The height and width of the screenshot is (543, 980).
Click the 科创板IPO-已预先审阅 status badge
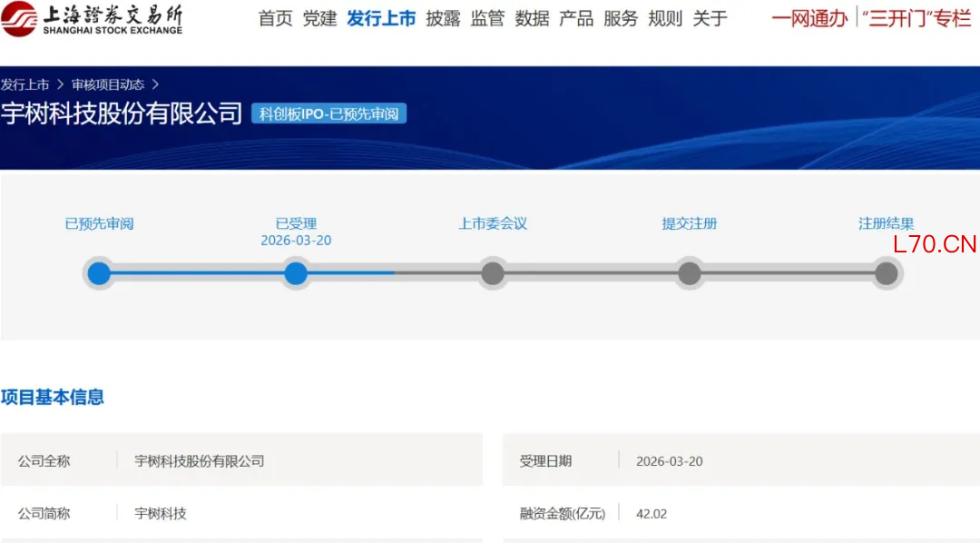click(x=328, y=114)
